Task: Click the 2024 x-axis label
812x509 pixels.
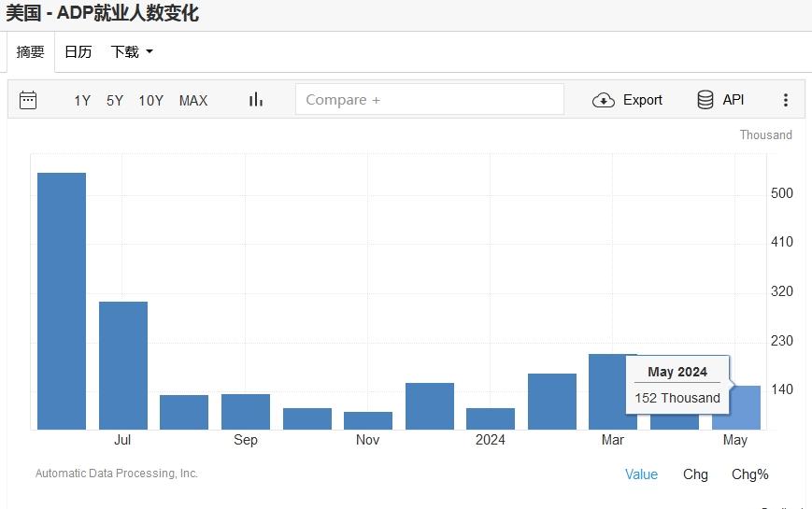Action: point(491,440)
